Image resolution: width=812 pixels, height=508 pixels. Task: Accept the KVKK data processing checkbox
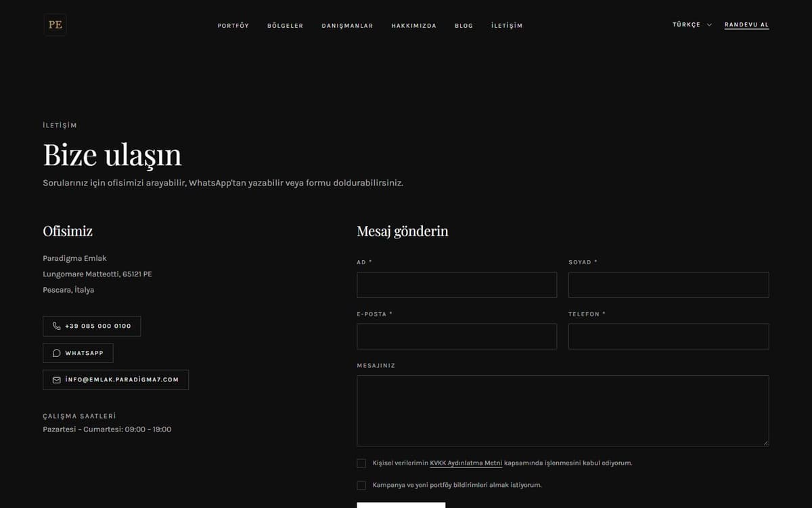pos(361,463)
